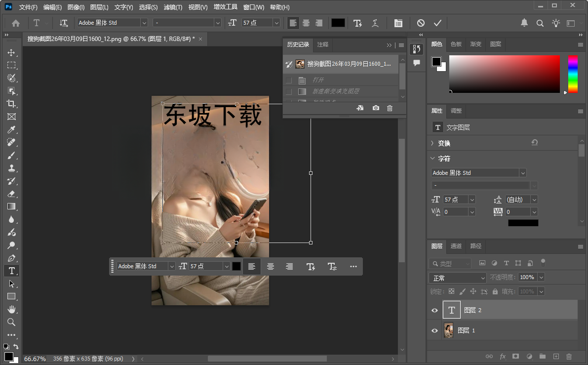Select the Crop tool

point(11,104)
